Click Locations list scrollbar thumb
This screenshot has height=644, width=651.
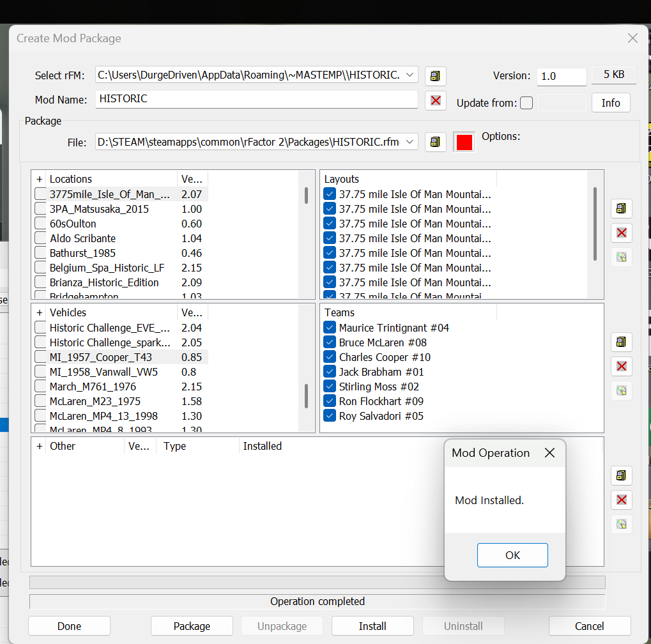(x=307, y=195)
